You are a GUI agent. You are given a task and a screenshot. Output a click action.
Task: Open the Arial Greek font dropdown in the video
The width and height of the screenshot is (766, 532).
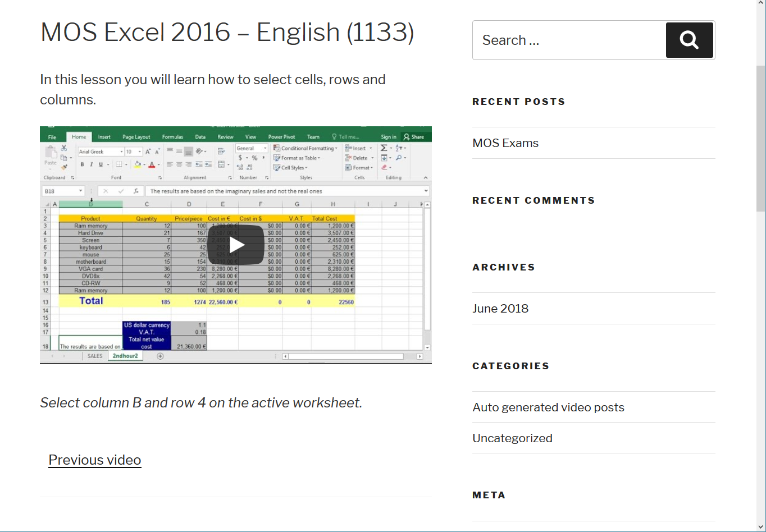121,152
